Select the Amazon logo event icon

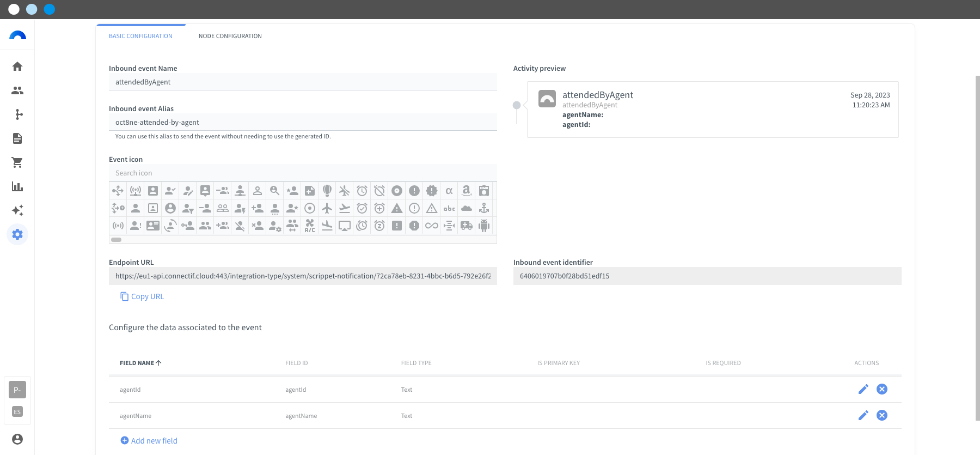(467, 191)
